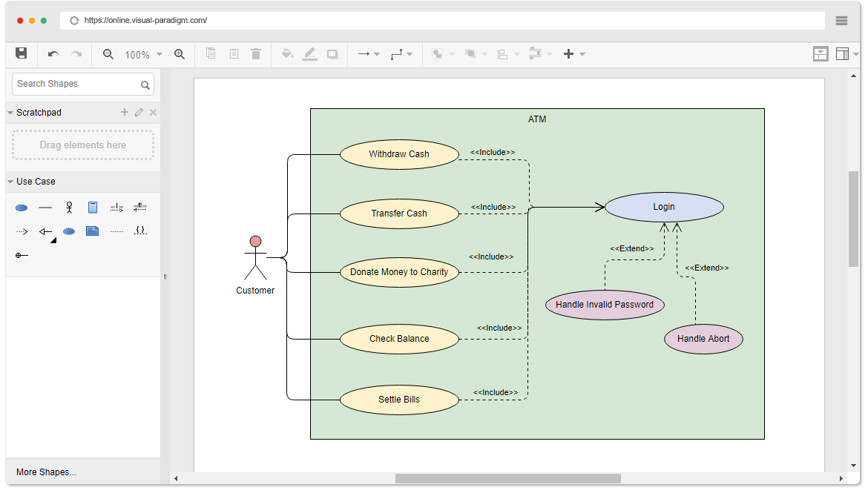Click the Save icon
The width and height of the screenshot is (868, 493).
(x=21, y=53)
